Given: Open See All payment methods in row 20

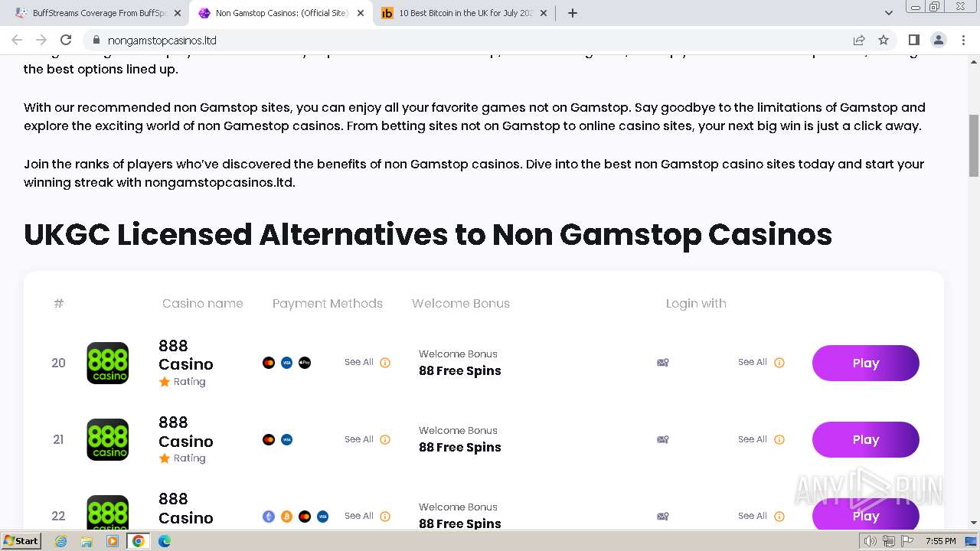Looking at the screenshot, I should coord(359,362).
